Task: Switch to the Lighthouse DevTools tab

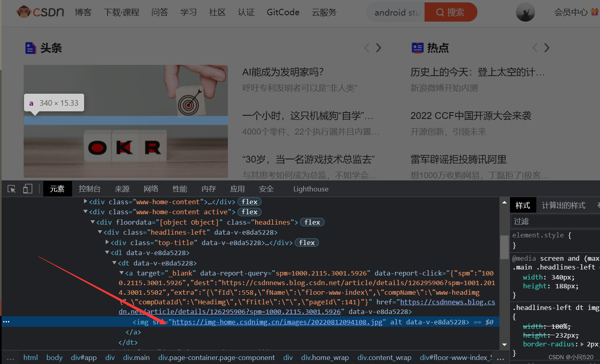Action: [x=311, y=189]
